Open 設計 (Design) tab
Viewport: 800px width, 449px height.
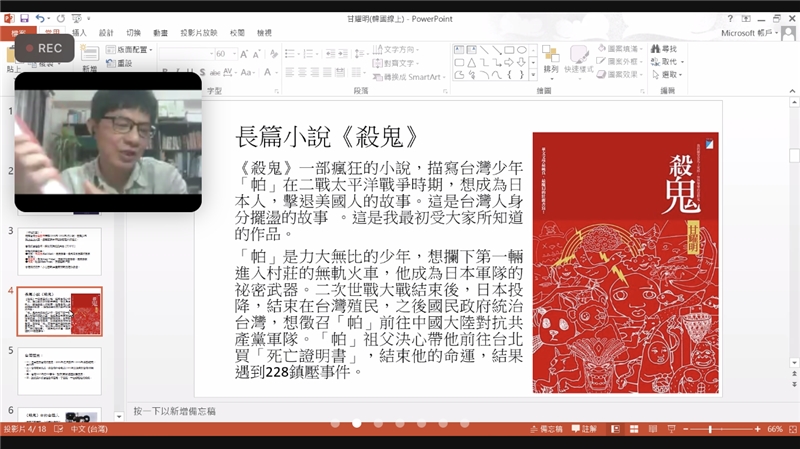[106, 33]
